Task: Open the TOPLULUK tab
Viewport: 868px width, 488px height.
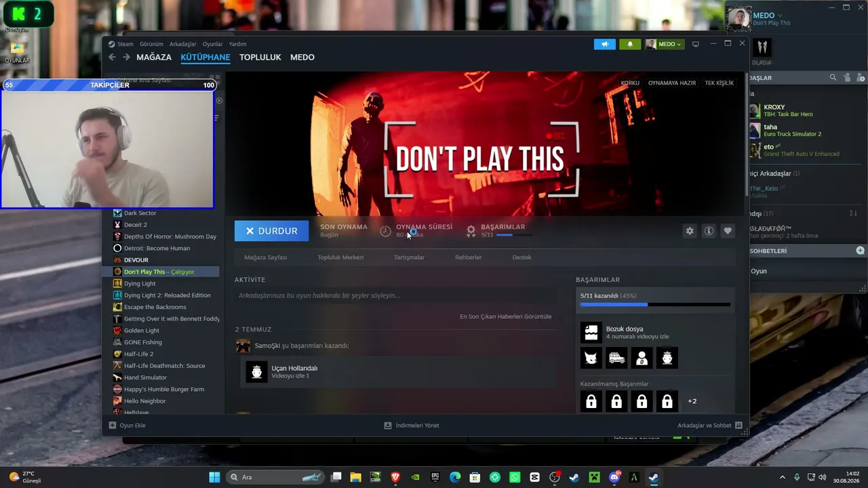Action: tap(260, 58)
